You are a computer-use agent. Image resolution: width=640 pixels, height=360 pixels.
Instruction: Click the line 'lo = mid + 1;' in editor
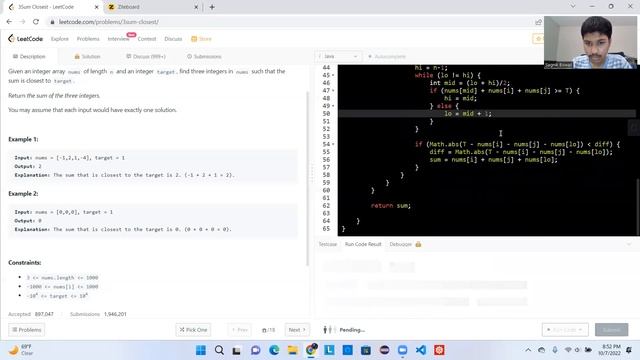(468, 114)
